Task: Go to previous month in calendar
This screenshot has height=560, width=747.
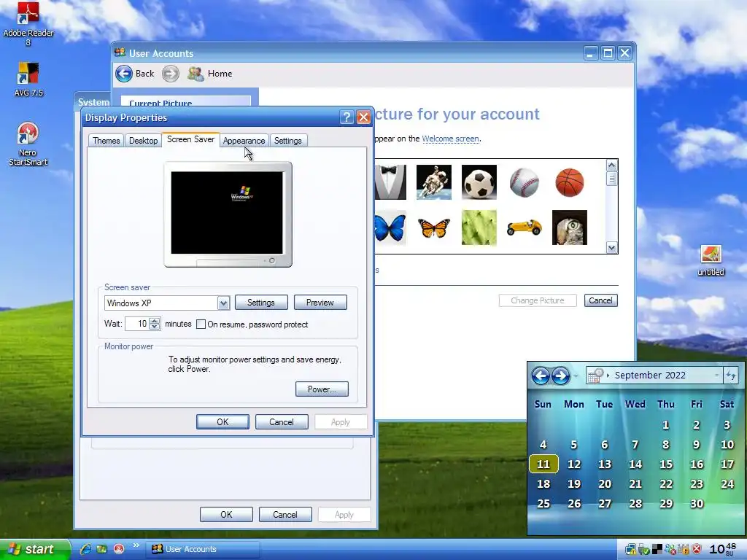Action: [541, 376]
